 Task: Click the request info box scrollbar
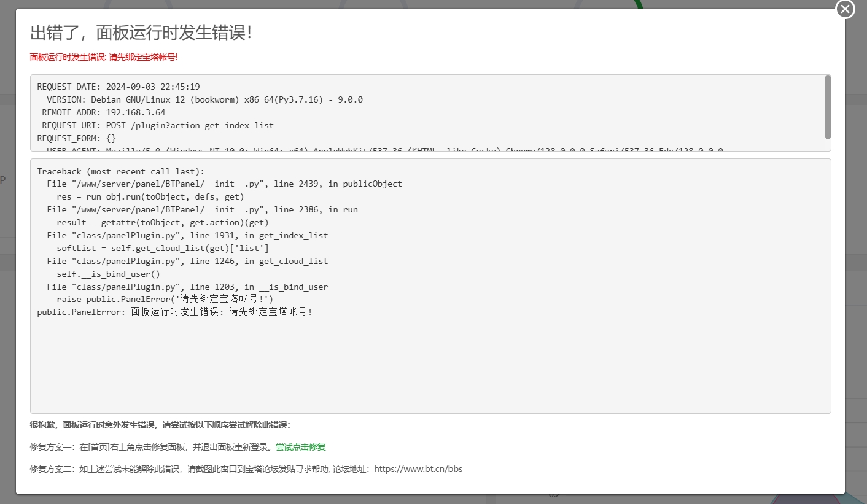pyautogui.click(x=828, y=107)
